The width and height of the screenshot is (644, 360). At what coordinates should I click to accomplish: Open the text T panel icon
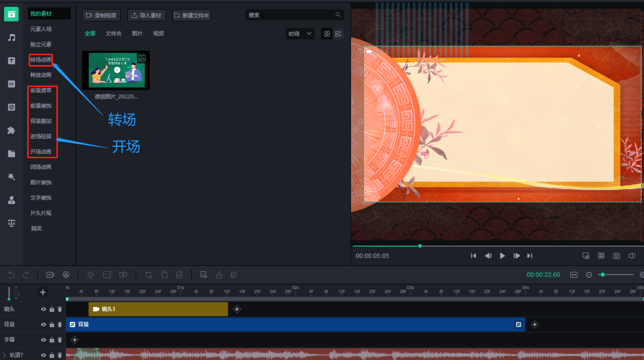tap(11, 61)
